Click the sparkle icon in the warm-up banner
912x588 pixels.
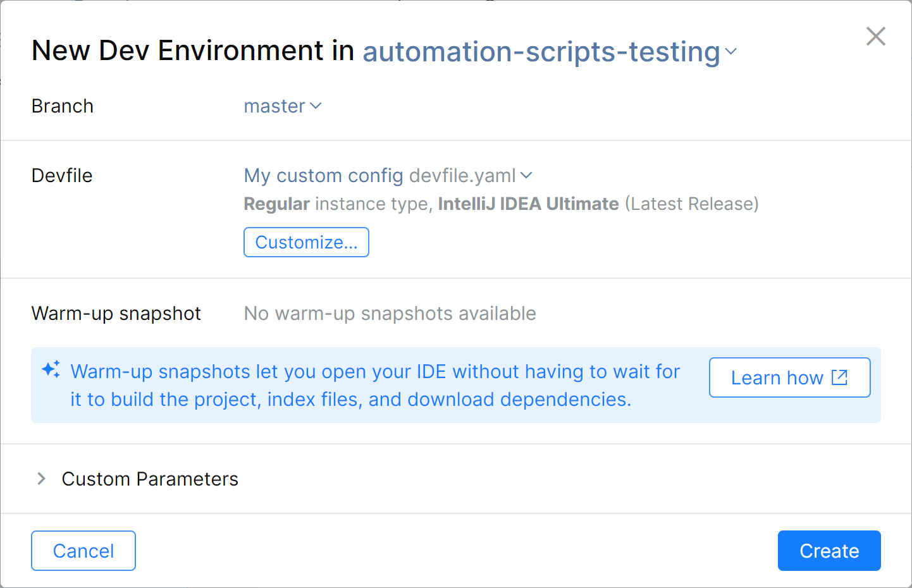(x=51, y=369)
